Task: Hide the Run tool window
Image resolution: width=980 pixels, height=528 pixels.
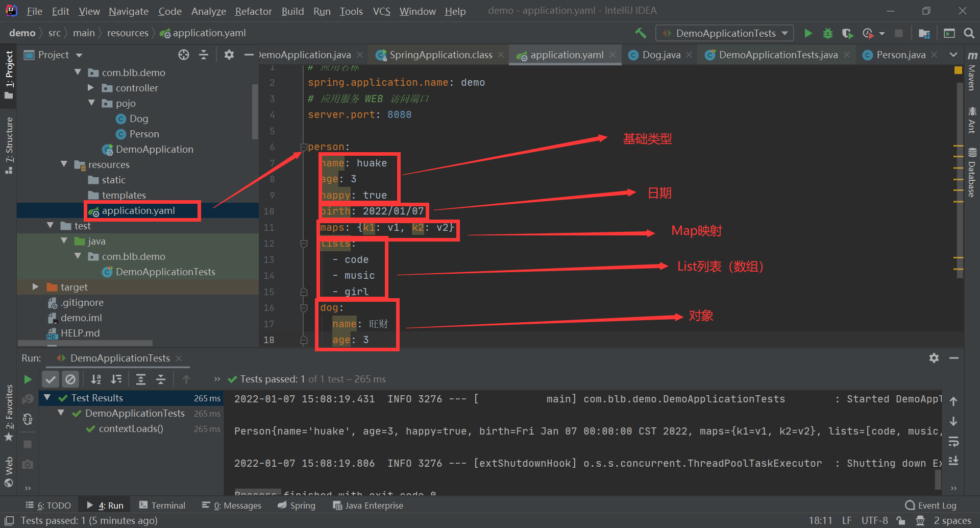Action: (x=954, y=358)
